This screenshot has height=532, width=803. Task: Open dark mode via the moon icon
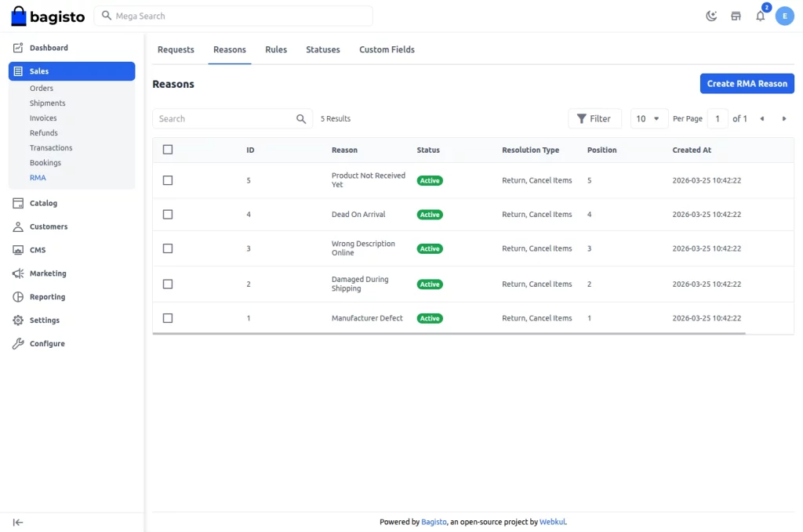click(711, 16)
